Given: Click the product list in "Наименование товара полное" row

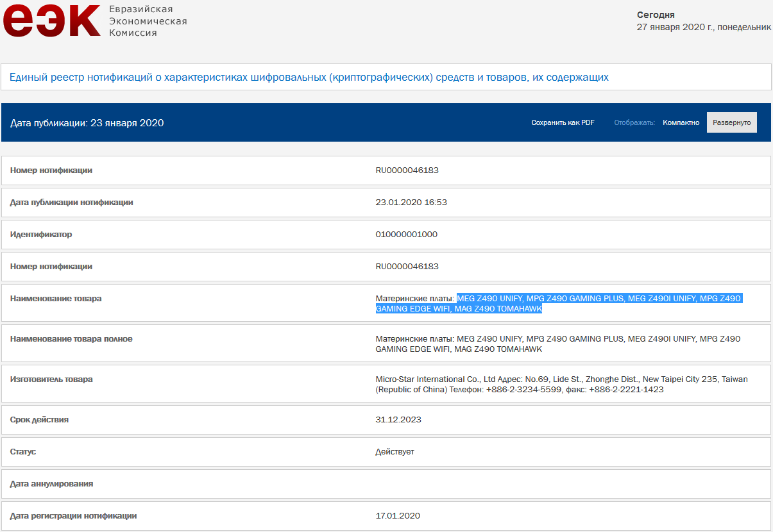Looking at the screenshot, I should click(558, 344).
